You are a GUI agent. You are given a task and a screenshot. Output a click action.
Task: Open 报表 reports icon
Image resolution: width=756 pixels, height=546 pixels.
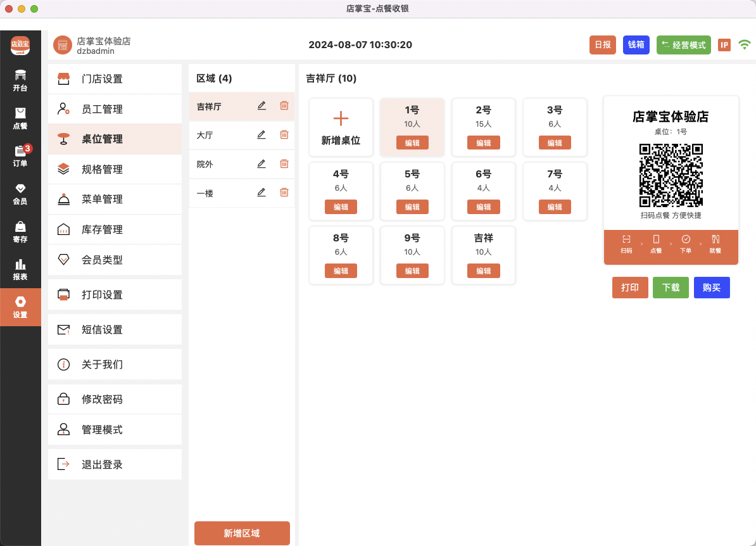click(20, 270)
